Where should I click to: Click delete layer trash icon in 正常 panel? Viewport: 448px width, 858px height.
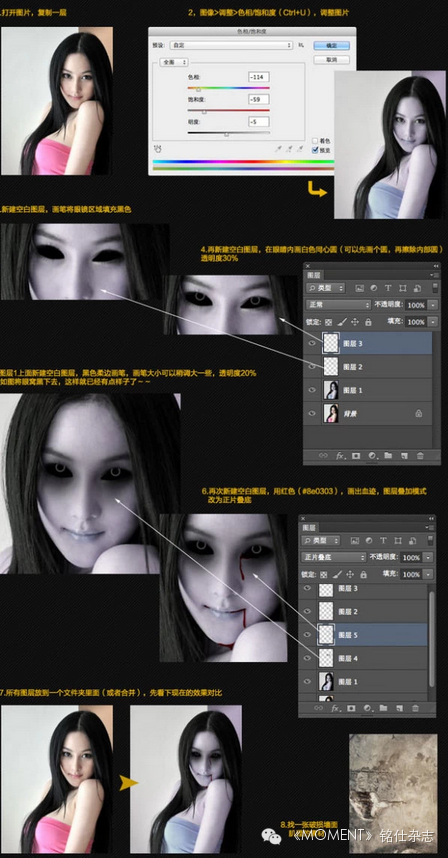pos(420,455)
